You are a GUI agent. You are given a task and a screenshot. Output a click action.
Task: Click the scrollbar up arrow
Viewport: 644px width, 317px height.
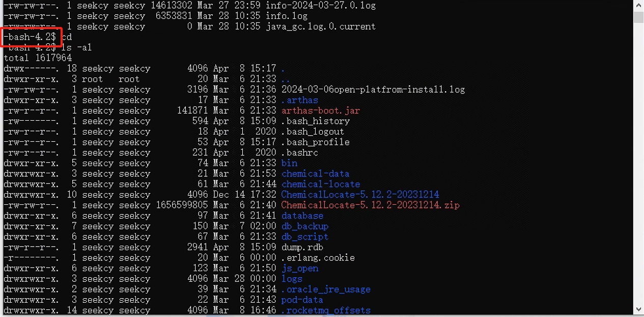coord(638,5)
